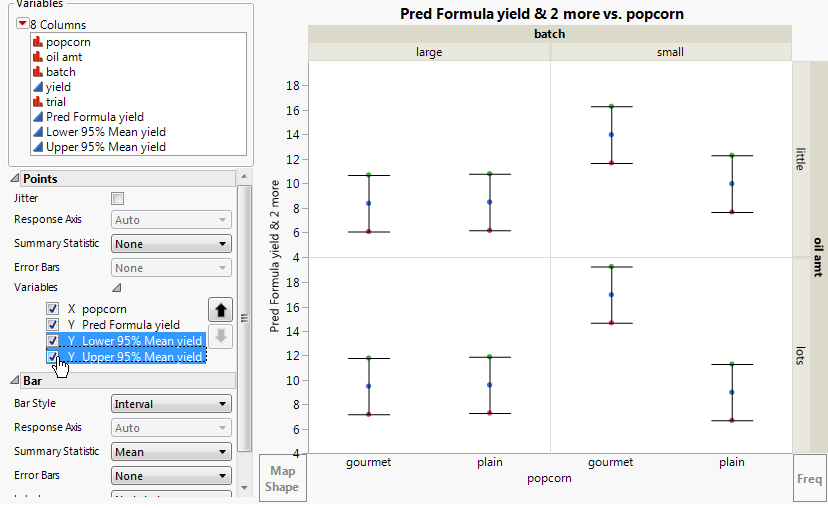This screenshot has width=828, height=508.
Task: Open the Bar Style dropdown
Action: point(171,404)
